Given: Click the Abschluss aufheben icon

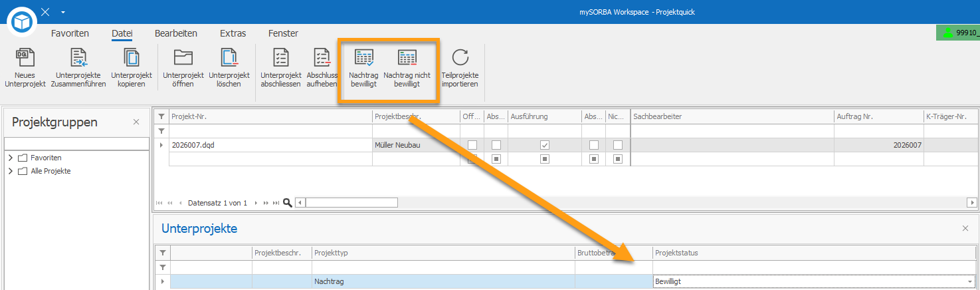Looking at the screenshot, I should click(322, 58).
